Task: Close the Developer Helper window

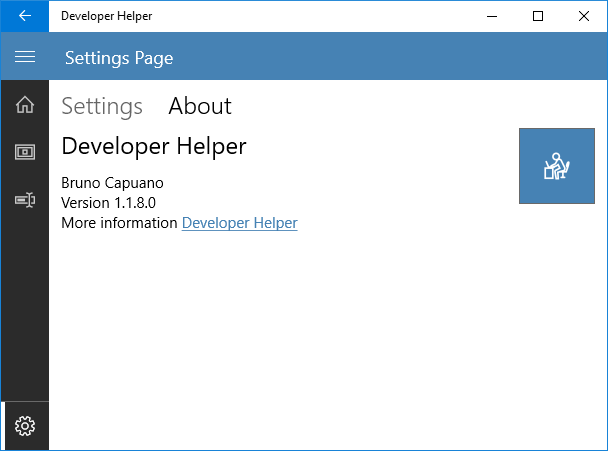Action: (584, 16)
